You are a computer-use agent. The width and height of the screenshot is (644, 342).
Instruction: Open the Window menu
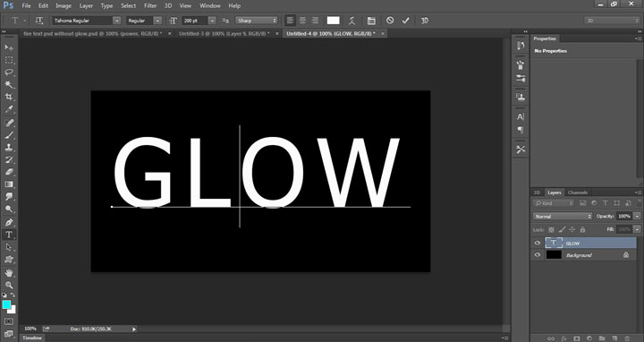[210, 5]
